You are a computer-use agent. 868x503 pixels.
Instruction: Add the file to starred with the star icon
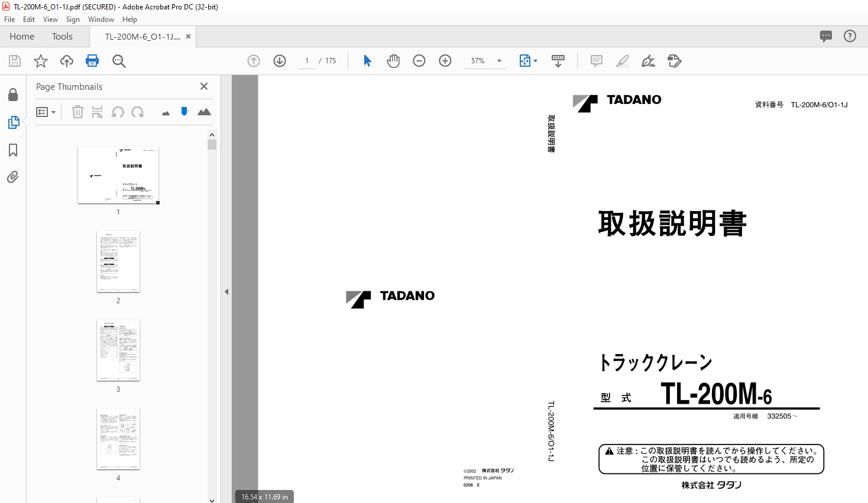[41, 61]
